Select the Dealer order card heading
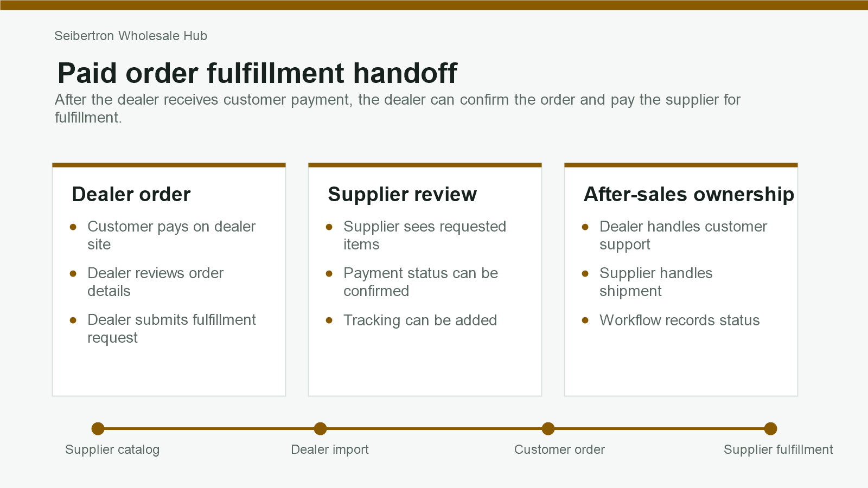 [131, 194]
